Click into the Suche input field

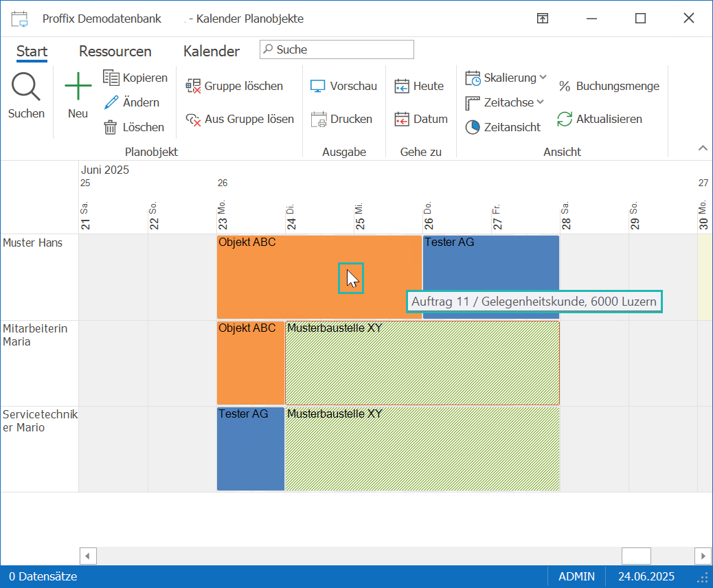[x=337, y=49]
